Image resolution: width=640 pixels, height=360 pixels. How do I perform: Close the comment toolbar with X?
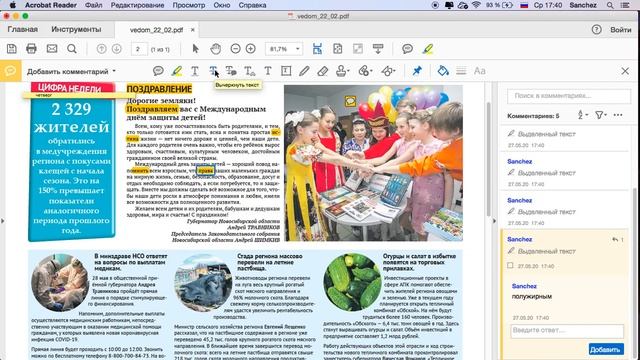click(625, 71)
